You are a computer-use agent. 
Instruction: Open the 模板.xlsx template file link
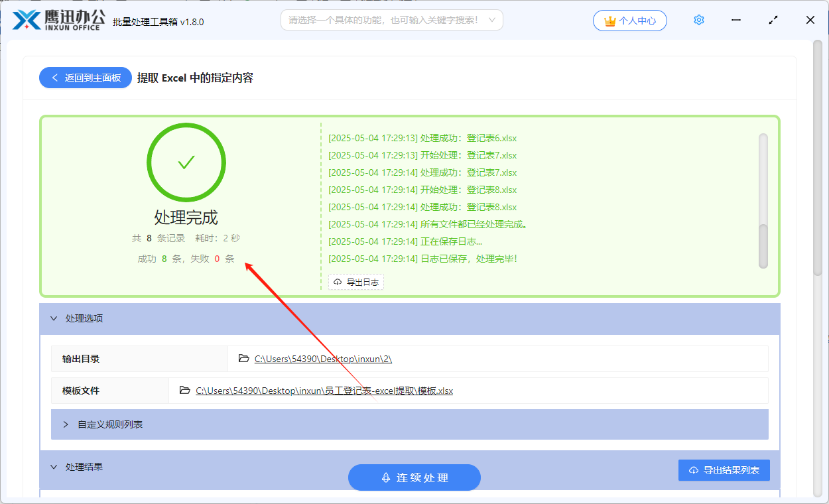(x=324, y=391)
